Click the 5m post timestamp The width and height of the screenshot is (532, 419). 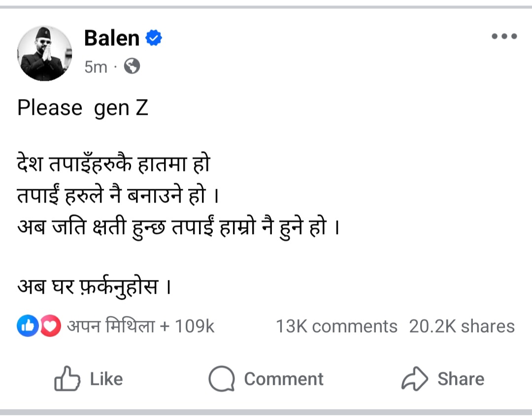[x=96, y=67]
